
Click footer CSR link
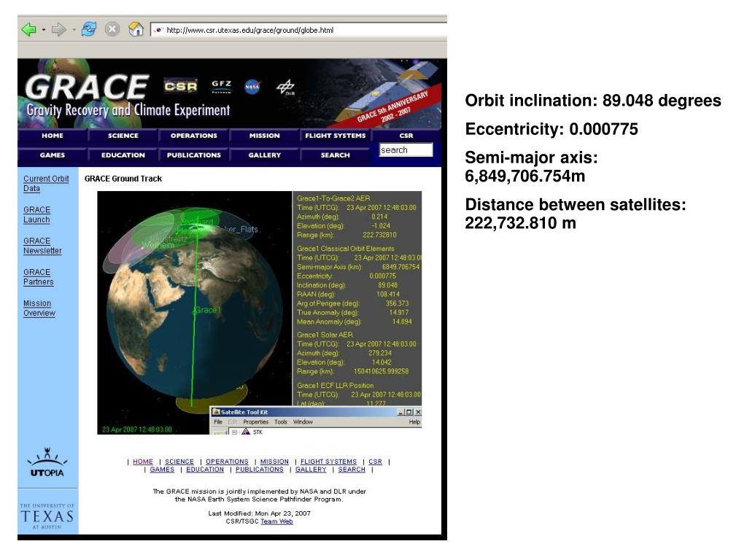pos(375,462)
